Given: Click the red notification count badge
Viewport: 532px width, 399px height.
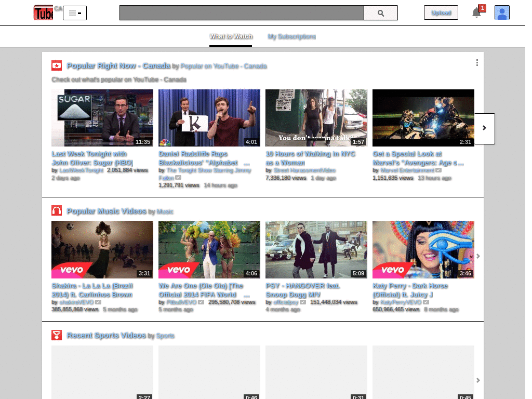Looking at the screenshot, I should coord(482,8).
